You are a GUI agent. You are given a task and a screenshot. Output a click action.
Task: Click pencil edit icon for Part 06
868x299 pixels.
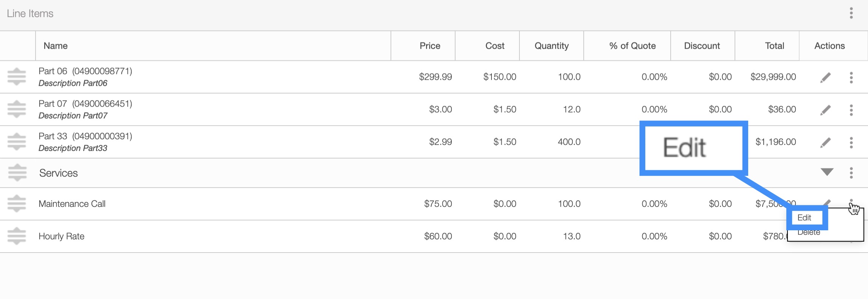tap(825, 77)
